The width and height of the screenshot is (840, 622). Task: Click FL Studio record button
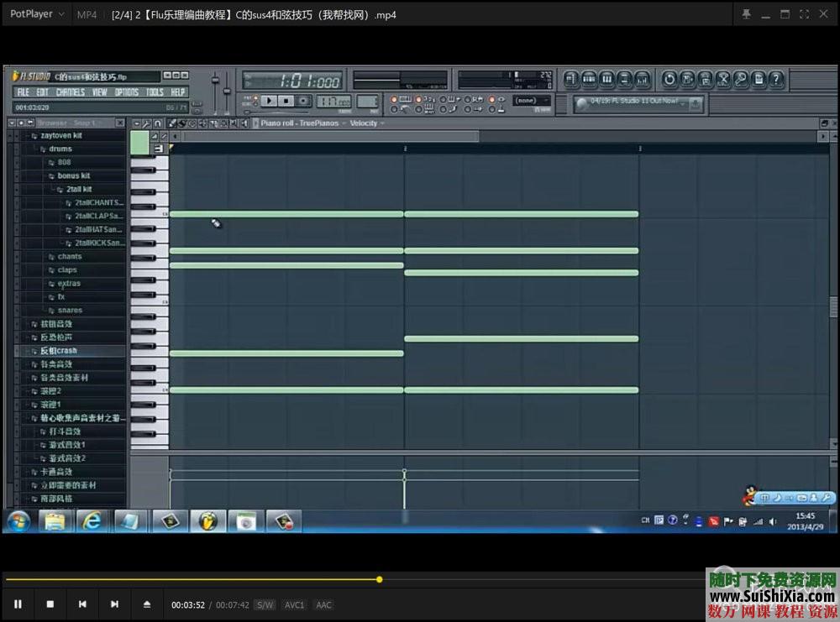(x=303, y=101)
